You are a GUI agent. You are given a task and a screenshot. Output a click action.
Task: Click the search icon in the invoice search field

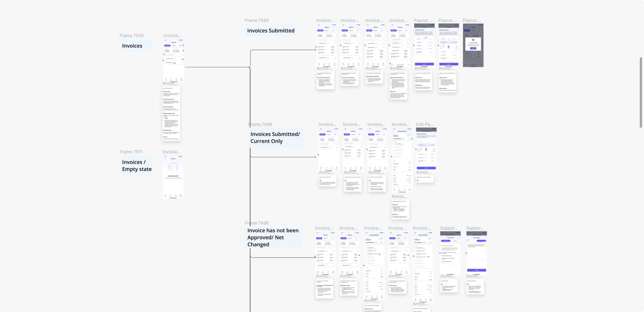(166, 55)
